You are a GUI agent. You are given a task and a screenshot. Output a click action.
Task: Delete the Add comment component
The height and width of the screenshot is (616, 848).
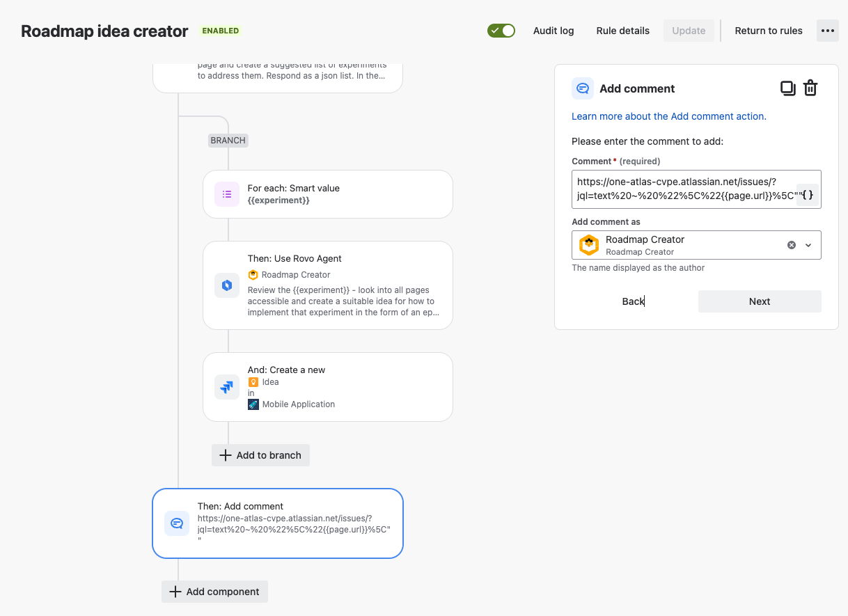[x=810, y=88]
